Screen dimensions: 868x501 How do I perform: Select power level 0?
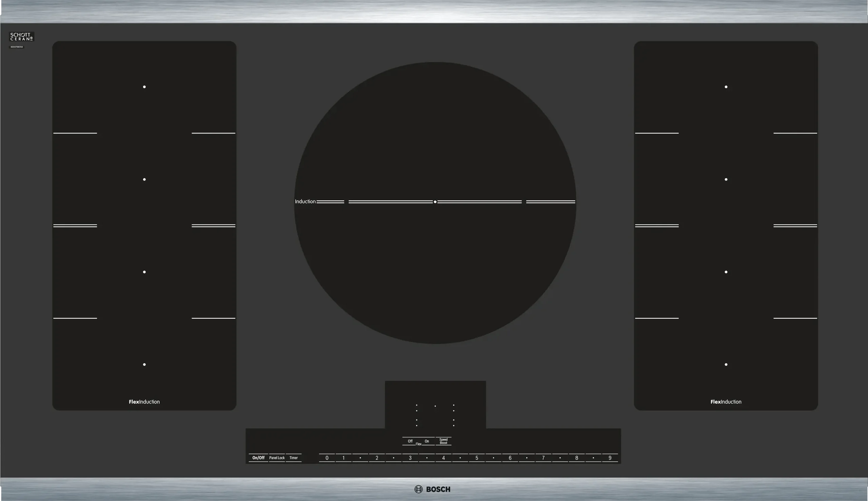pyautogui.click(x=327, y=458)
